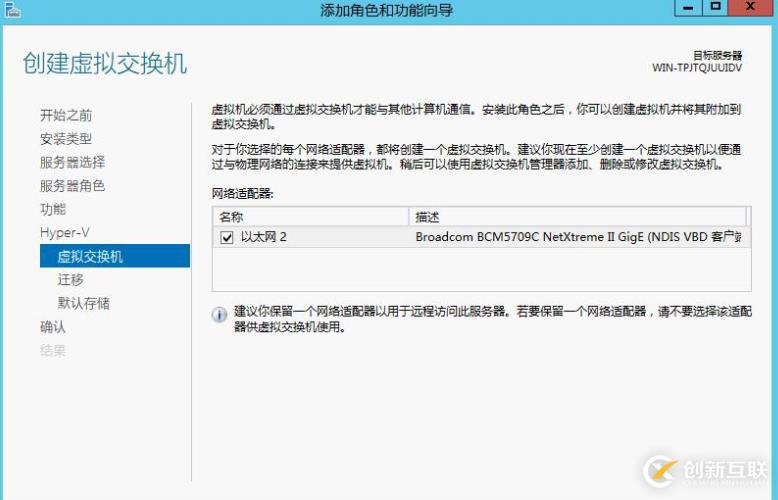Click the 以太网 2 adapter name label
The height and width of the screenshot is (500, 778).
coord(264,238)
